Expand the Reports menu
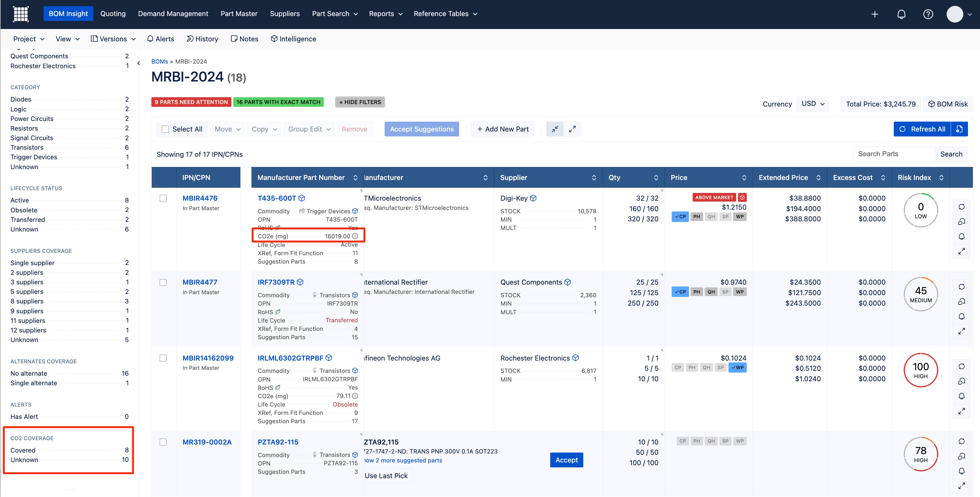This screenshot has width=980, height=497. (385, 14)
